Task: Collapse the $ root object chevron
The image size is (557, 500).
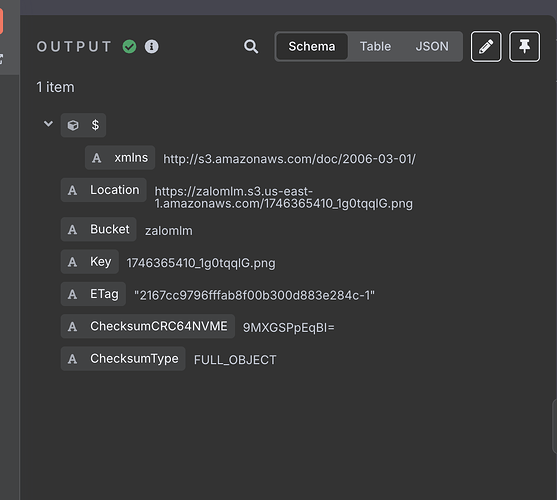Action: pyautogui.click(x=48, y=124)
